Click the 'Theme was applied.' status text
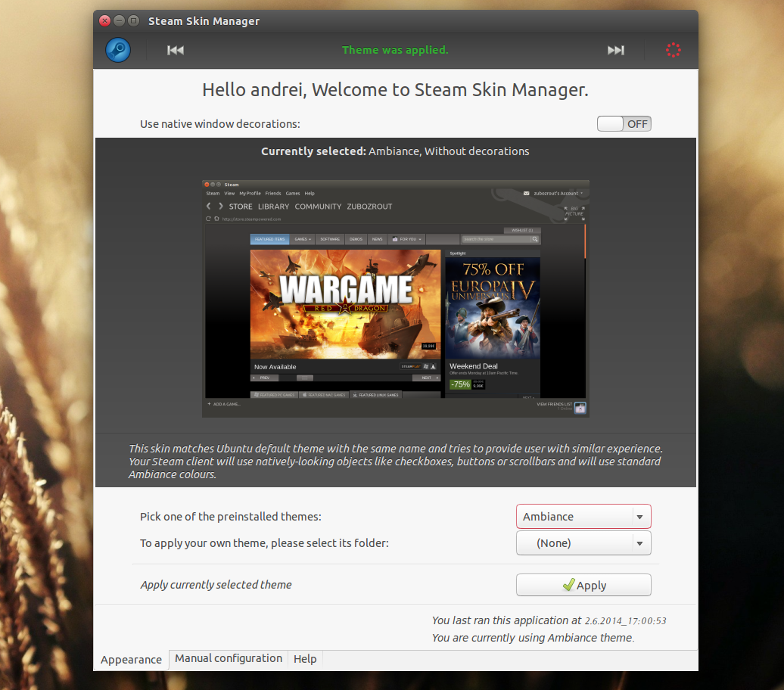Viewport: 784px width, 690px height. click(x=395, y=50)
